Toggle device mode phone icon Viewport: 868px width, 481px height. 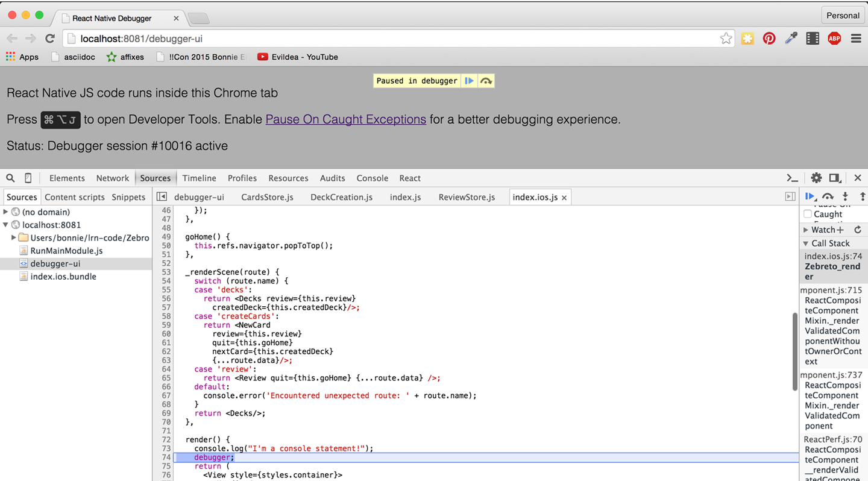click(28, 178)
